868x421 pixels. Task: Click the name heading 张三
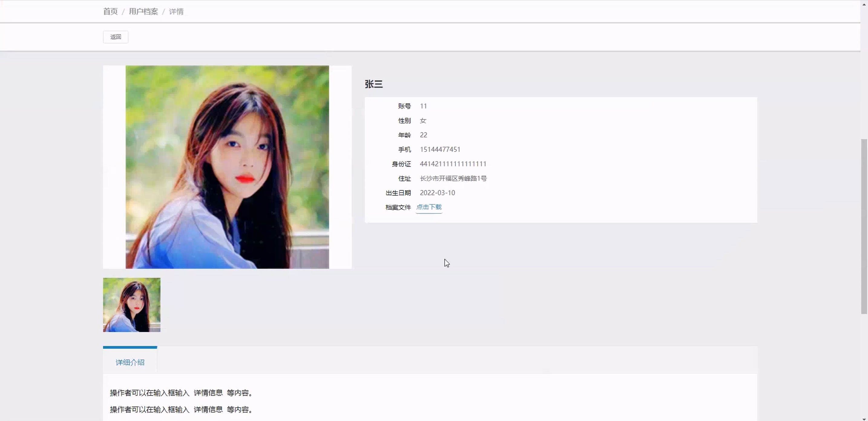tap(374, 84)
